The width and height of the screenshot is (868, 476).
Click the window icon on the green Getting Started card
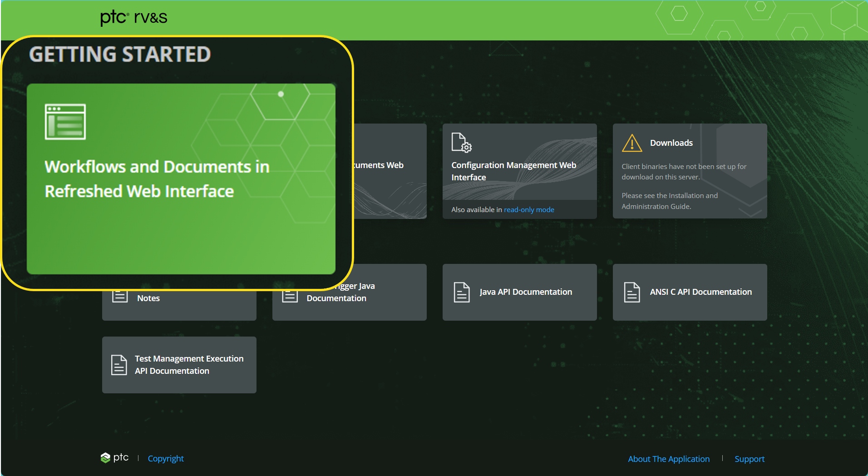point(65,121)
